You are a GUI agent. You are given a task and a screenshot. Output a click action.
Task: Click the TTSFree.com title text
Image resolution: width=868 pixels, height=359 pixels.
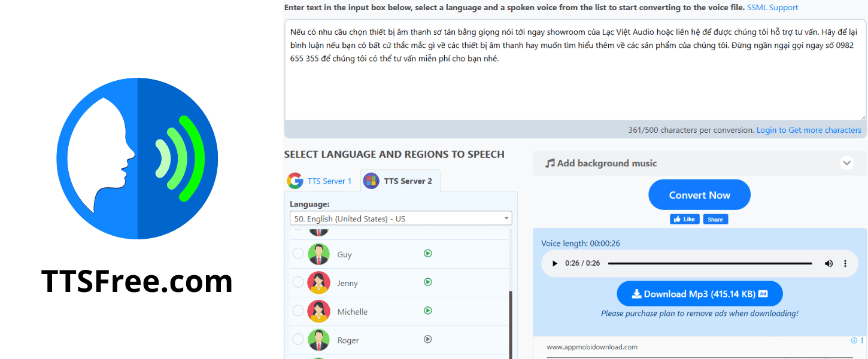pos(137,281)
